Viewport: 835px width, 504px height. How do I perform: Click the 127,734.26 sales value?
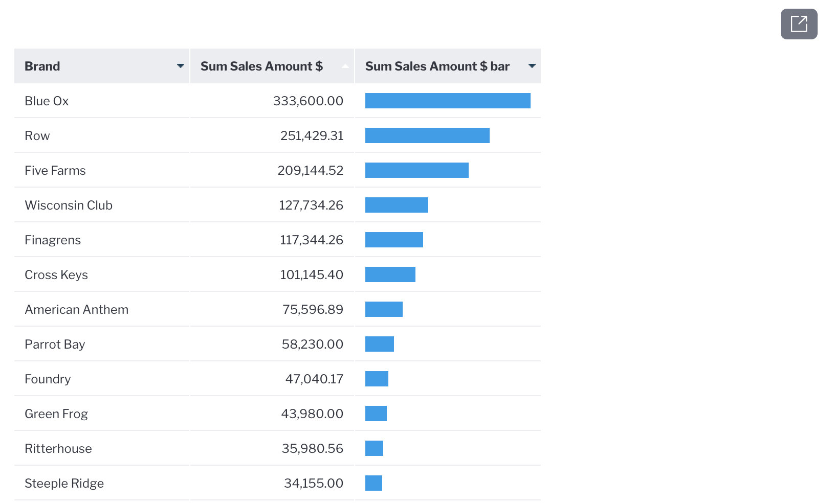[x=311, y=205]
